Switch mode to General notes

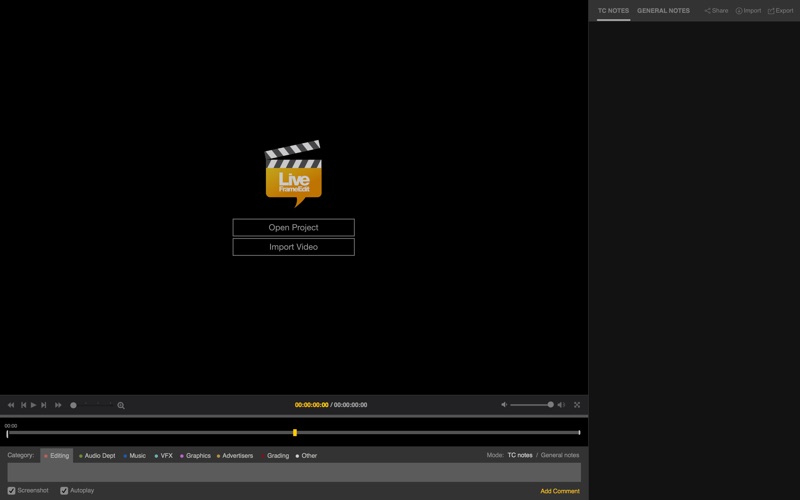coord(560,455)
